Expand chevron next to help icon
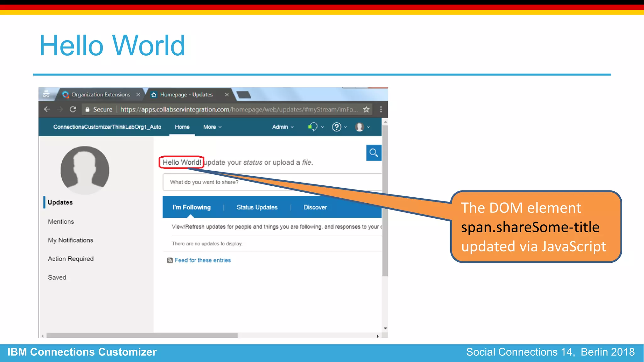The image size is (644, 362). pos(345,127)
